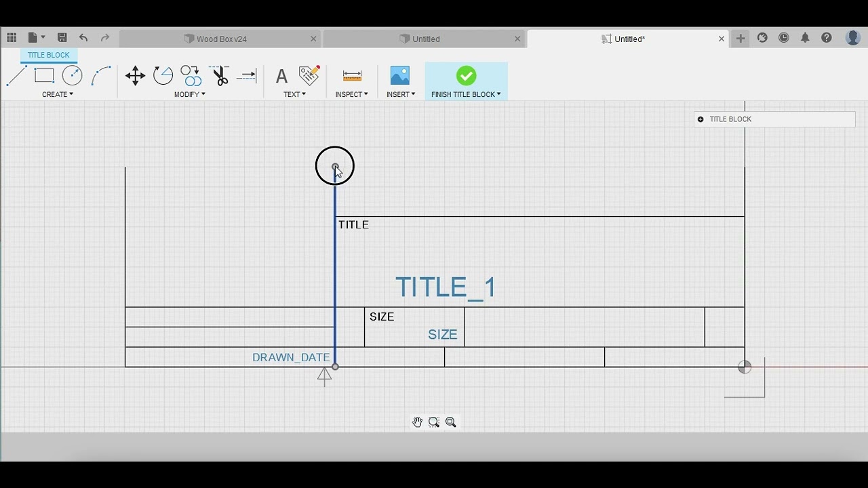Select the Line tool
868x488 pixels.
pyautogui.click(x=16, y=75)
